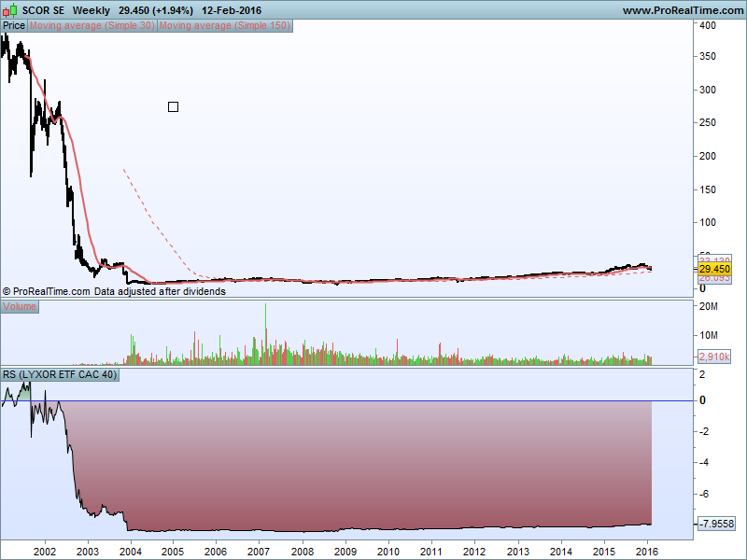
Task: Click the 2016 year on time axis
Action: [647, 552]
